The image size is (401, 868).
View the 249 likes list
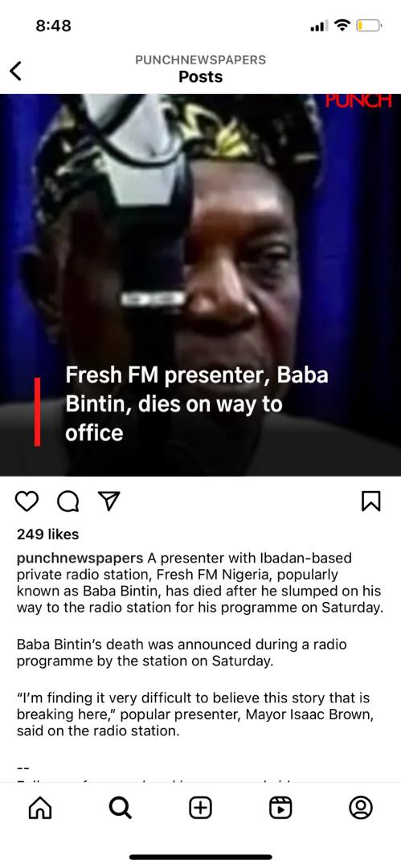click(47, 534)
